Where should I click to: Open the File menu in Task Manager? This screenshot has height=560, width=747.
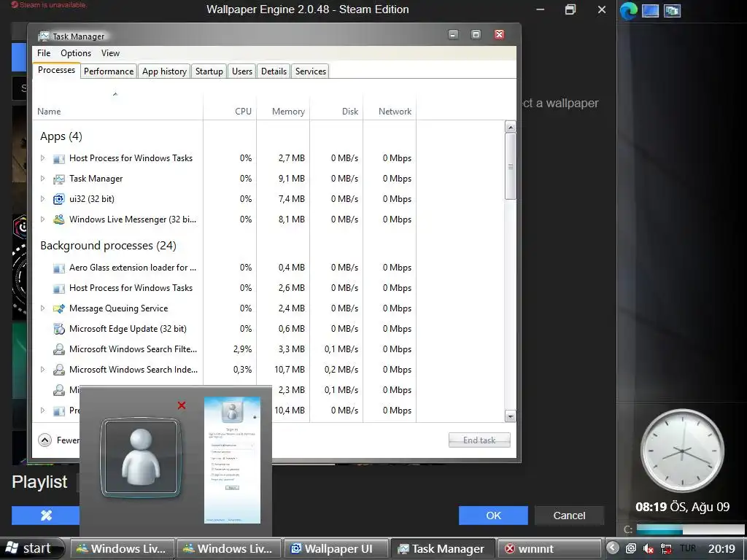point(44,52)
